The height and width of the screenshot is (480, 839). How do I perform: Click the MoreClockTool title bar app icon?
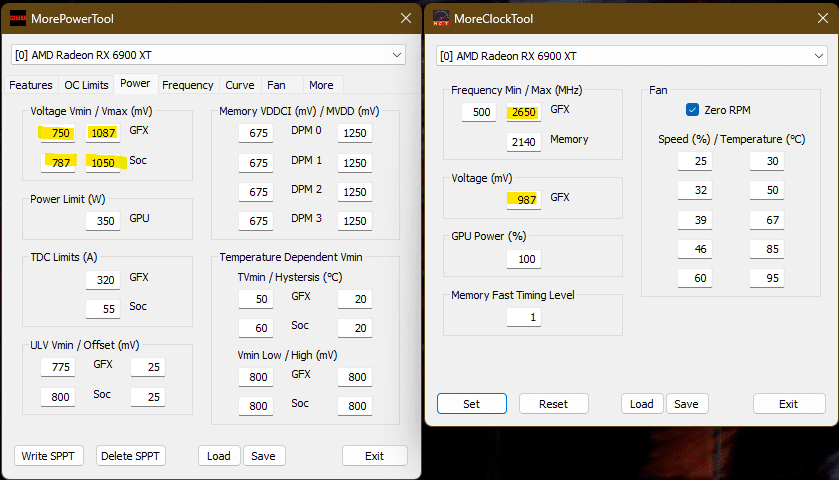441,19
